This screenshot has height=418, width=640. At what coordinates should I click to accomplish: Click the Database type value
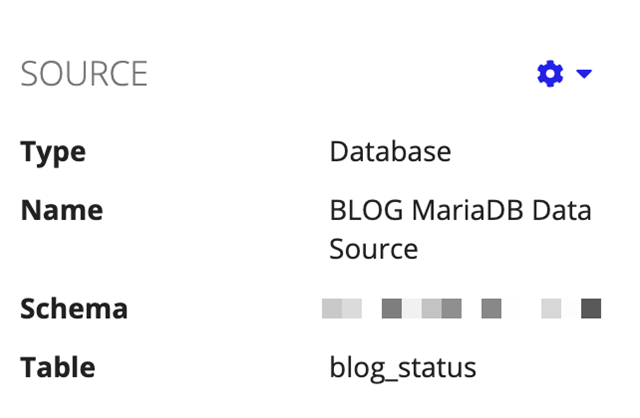(x=390, y=152)
